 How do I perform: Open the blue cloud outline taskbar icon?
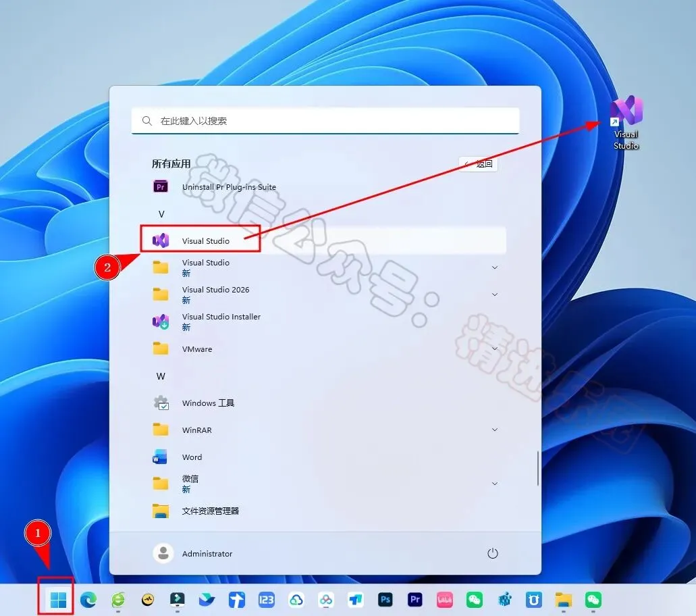tap(296, 600)
